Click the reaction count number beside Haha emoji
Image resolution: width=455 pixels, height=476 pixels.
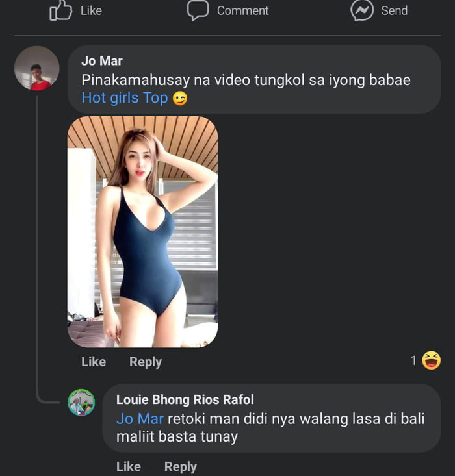click(x=413, y=360)
